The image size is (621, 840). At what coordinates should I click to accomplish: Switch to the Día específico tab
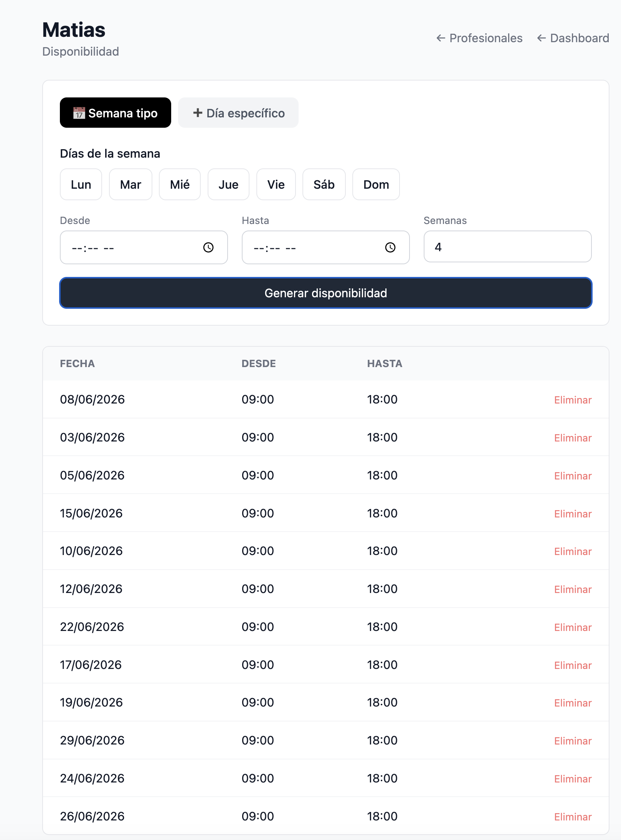(x=238, y=113)
